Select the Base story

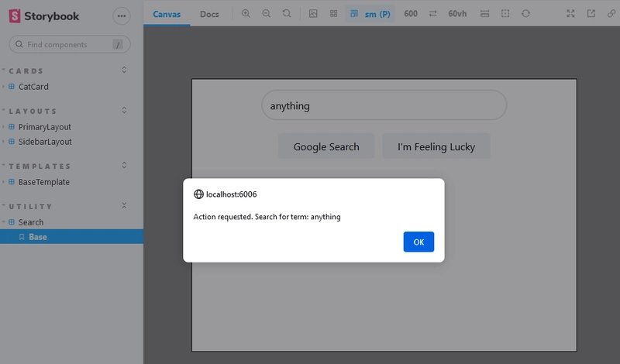(x=71, y=237)
